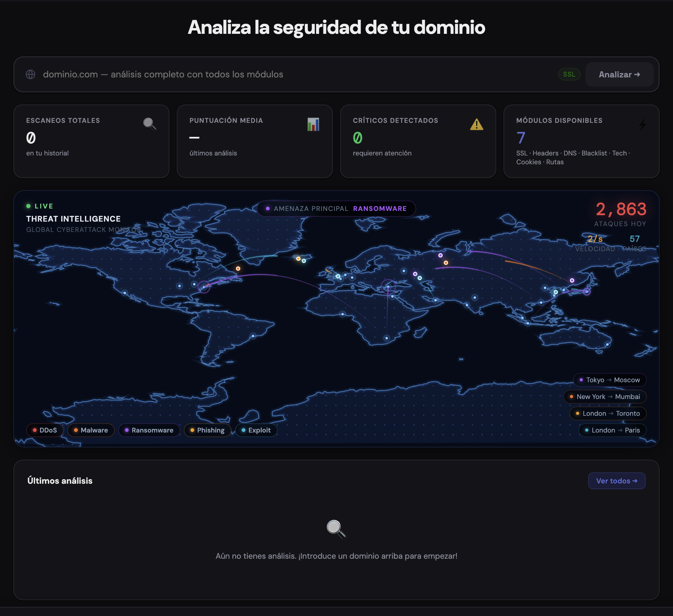673x616 pixels.
Task: Open Ver todos link
Action: pyautogui.click(x=617, y=481)
